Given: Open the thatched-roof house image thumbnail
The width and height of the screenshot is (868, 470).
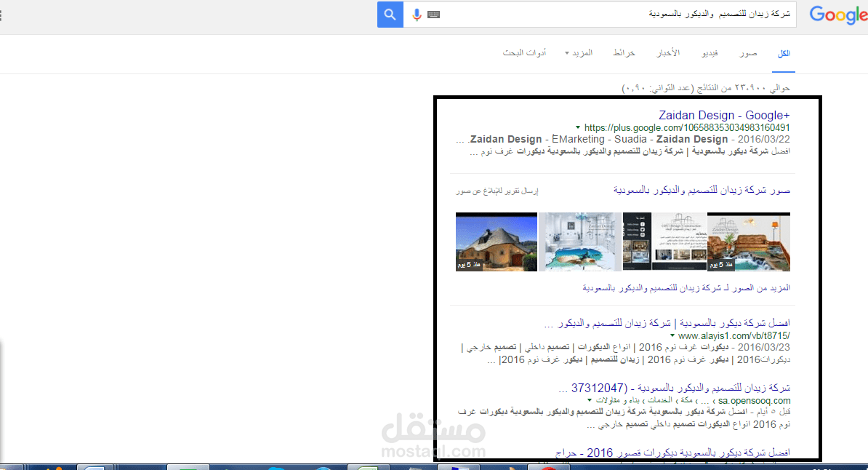Looking at the screenshot, I should (497, 242).
